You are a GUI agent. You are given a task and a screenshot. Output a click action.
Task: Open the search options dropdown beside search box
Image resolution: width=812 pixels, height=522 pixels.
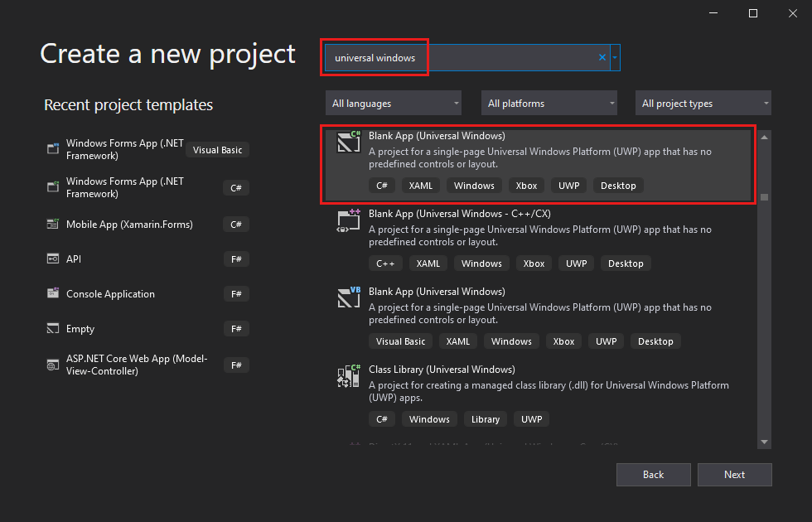pyautogui.click(x=615, y=57)
